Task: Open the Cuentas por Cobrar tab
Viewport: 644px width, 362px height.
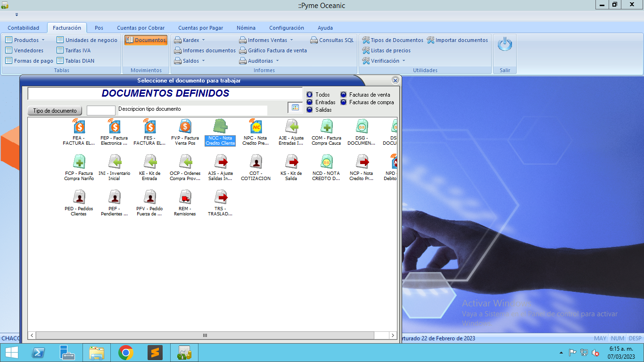Action: [140, 28]
